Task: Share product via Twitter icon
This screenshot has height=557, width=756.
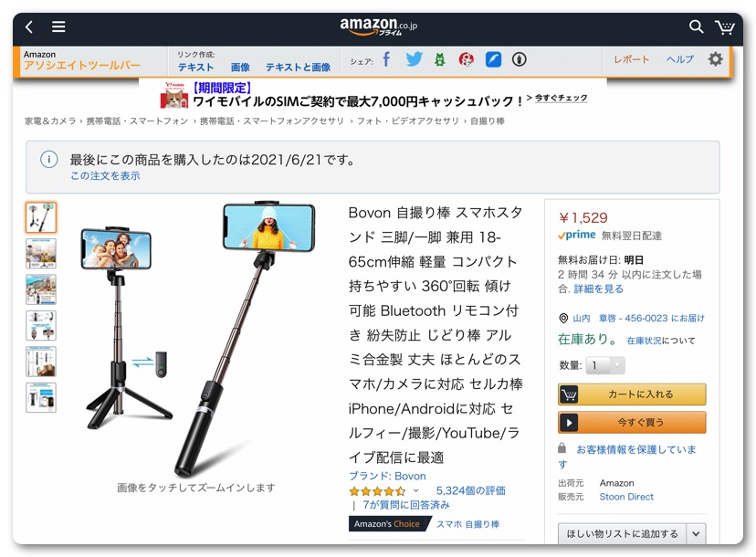Action: coord(414,59)
